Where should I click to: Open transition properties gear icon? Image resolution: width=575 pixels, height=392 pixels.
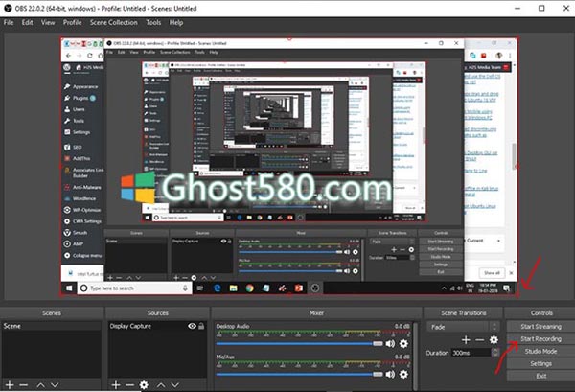(494, 340)
